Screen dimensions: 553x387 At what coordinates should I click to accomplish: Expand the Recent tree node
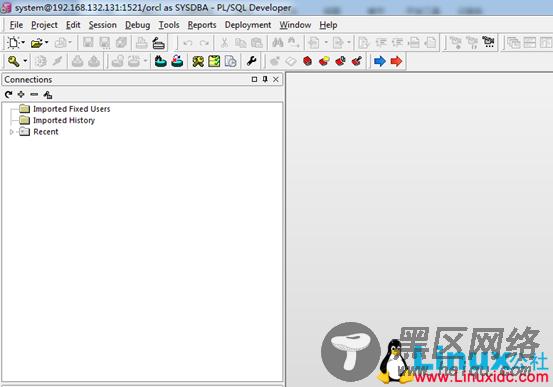pos(11,132)
